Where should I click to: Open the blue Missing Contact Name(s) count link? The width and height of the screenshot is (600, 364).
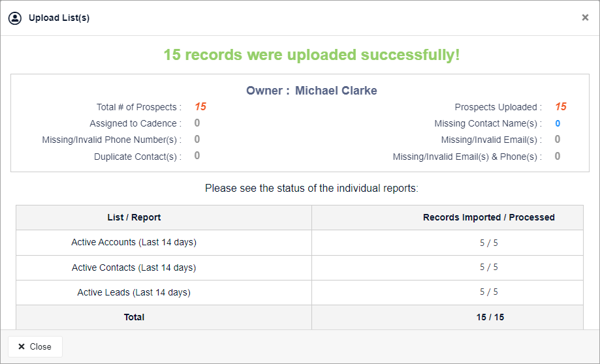(x=558, y=123)
